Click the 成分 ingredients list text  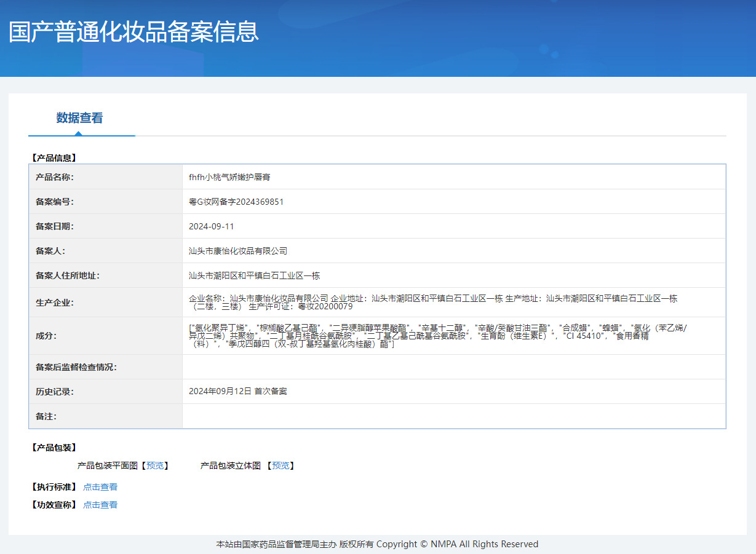[x=438, y=336]
